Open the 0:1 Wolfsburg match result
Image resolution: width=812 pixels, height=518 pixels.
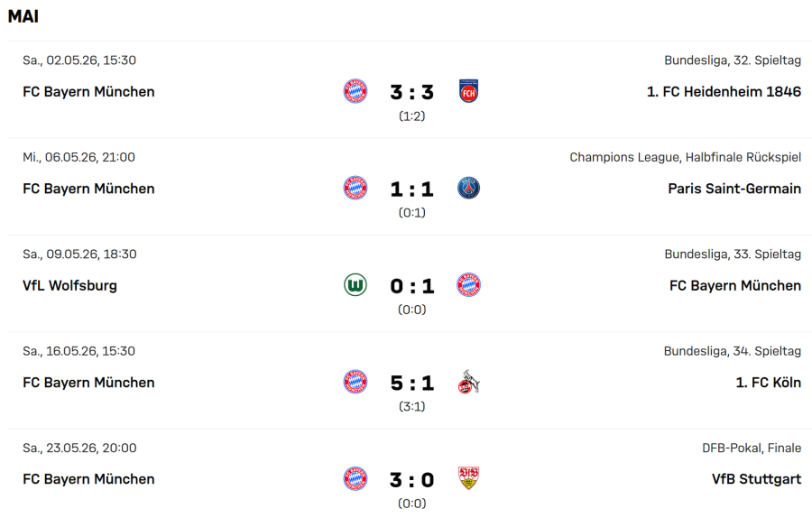tap(411, 286)
